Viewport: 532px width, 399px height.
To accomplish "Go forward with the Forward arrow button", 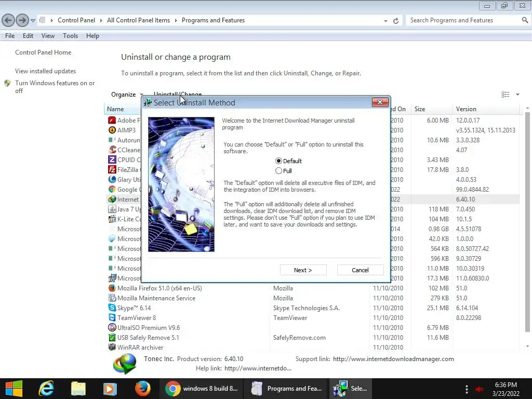I will (x=22, y=20).
